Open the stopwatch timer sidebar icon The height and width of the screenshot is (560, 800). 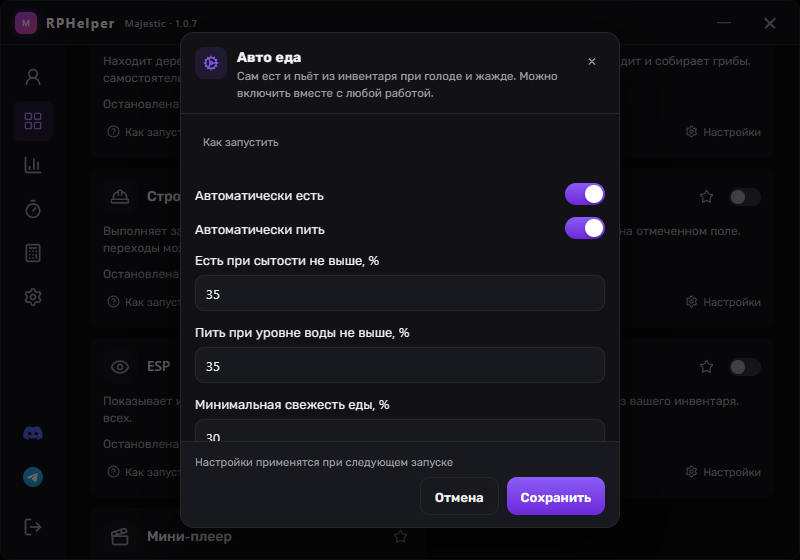(33, 209)
